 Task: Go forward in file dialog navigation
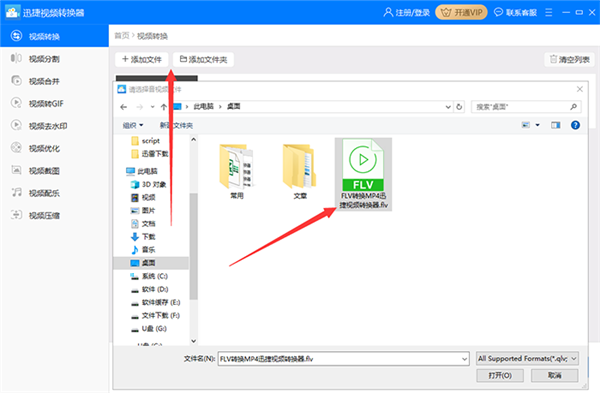139,107
